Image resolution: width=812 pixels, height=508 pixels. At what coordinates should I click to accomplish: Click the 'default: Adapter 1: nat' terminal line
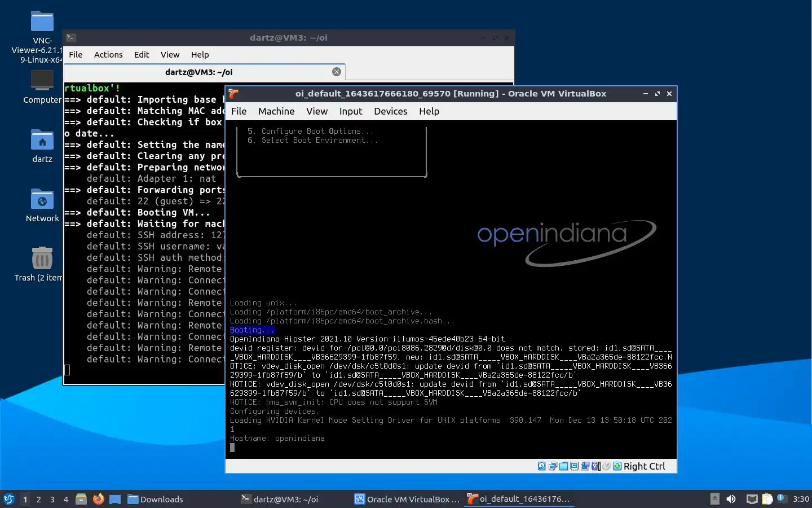click(x=151, y=178)
